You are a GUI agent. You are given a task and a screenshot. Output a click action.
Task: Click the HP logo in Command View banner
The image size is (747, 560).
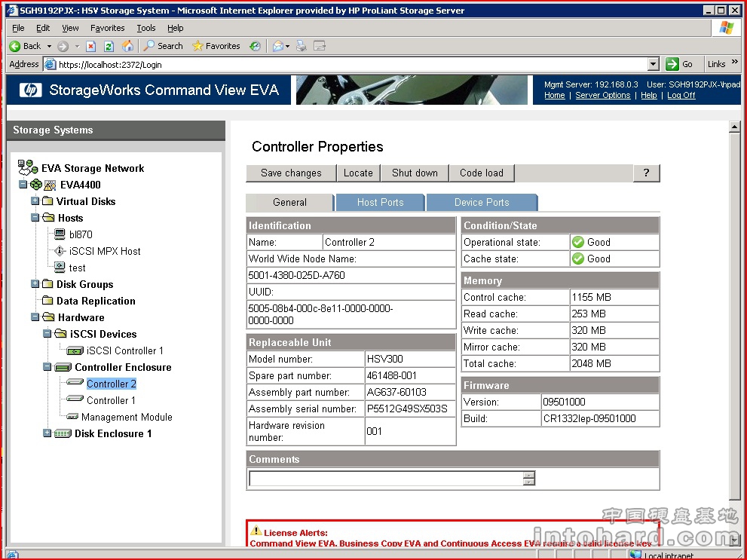[x=30, y=90]
